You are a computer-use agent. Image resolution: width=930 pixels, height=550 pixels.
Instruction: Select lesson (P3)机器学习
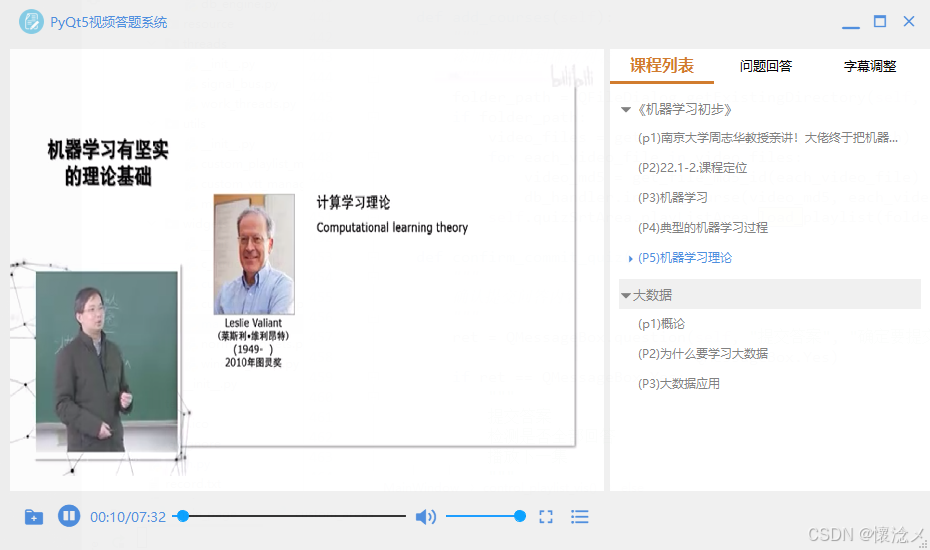673,198
